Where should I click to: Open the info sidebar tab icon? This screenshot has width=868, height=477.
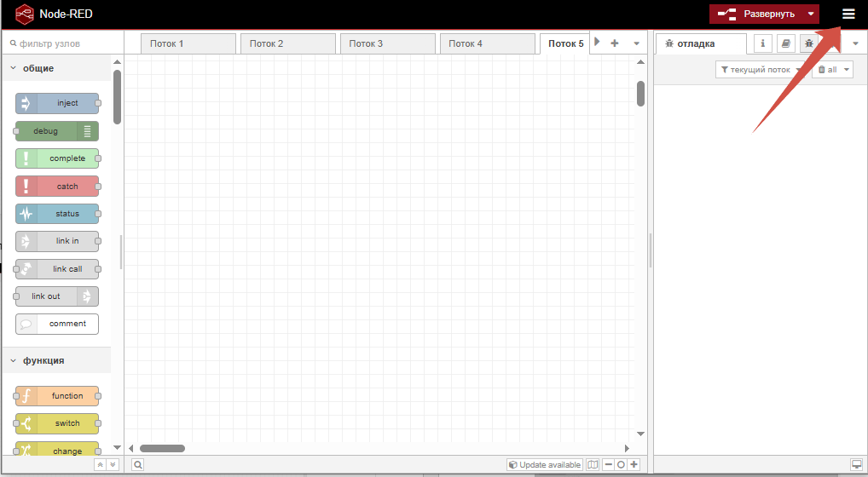[x=764, y=43]
